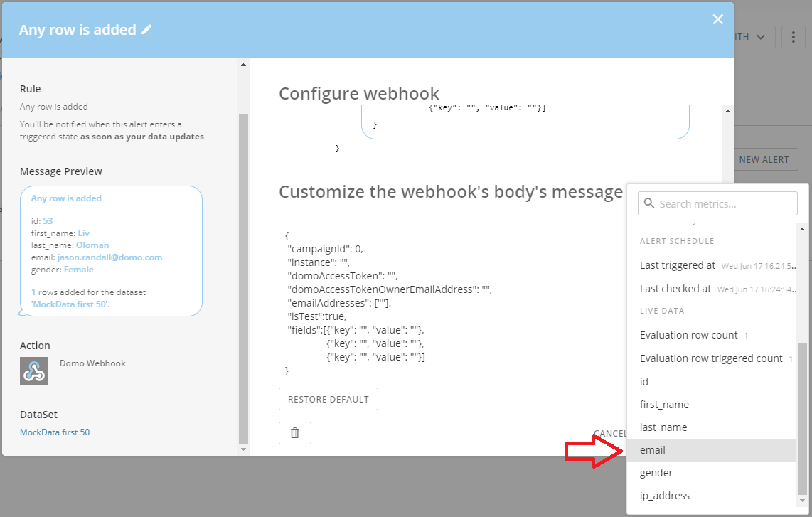Select the ip_address metric
The image size is (812, 517).
point(711,496)
